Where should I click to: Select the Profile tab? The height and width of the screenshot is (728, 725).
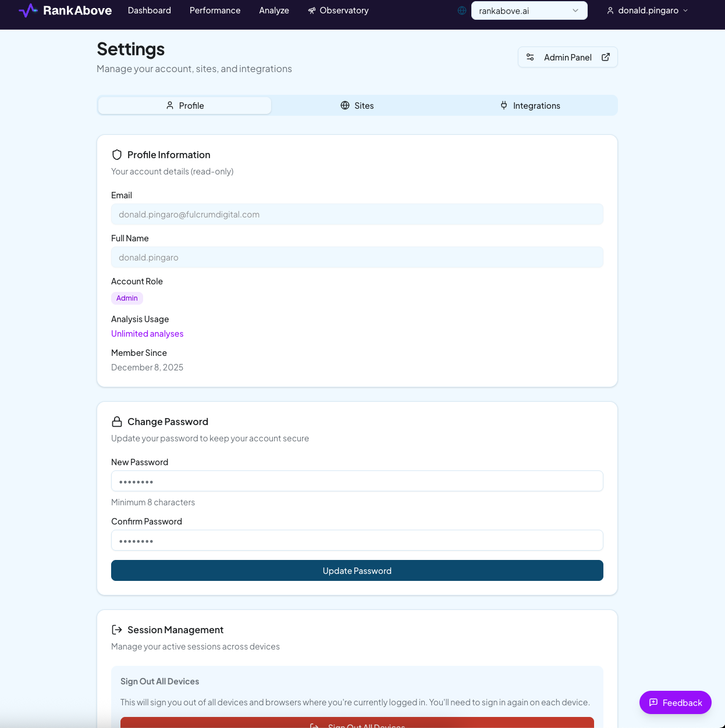pyautogui.click(x=184, y=105)
